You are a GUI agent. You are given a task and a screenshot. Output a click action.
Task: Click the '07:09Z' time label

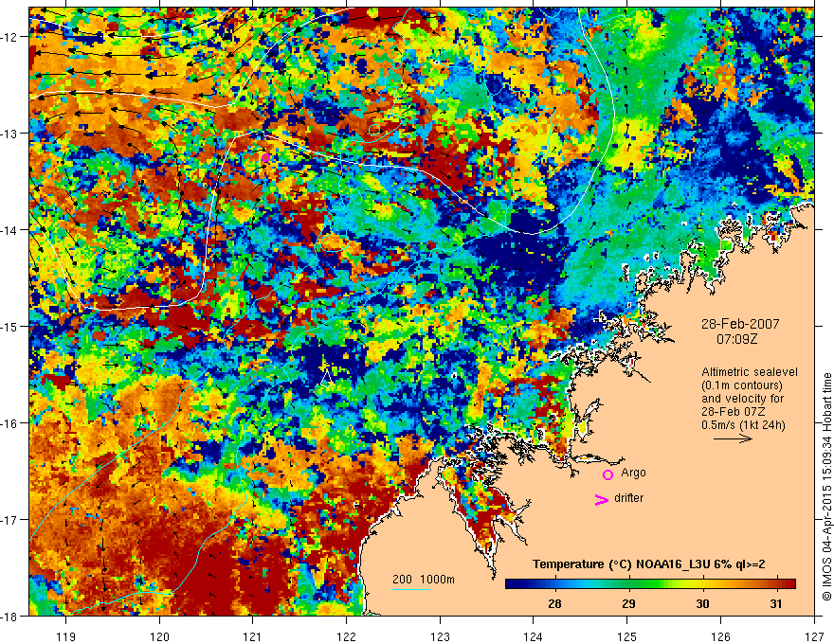[x=736, y=339]
